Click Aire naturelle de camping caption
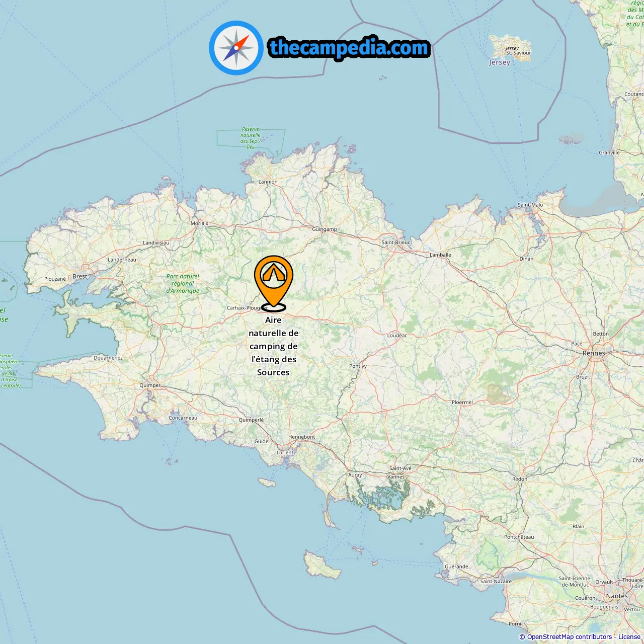The image size is (644, 644). (273, 346)
